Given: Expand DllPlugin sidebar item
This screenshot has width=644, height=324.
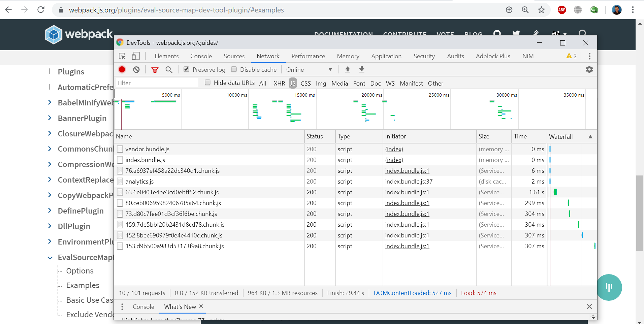Looking at the screenshot, I should (50, 226).
